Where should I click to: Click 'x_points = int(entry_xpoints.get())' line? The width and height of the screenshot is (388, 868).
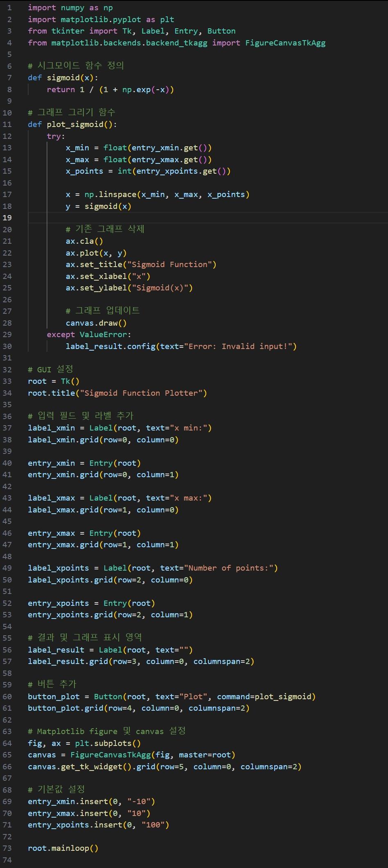tap(148, 171)
